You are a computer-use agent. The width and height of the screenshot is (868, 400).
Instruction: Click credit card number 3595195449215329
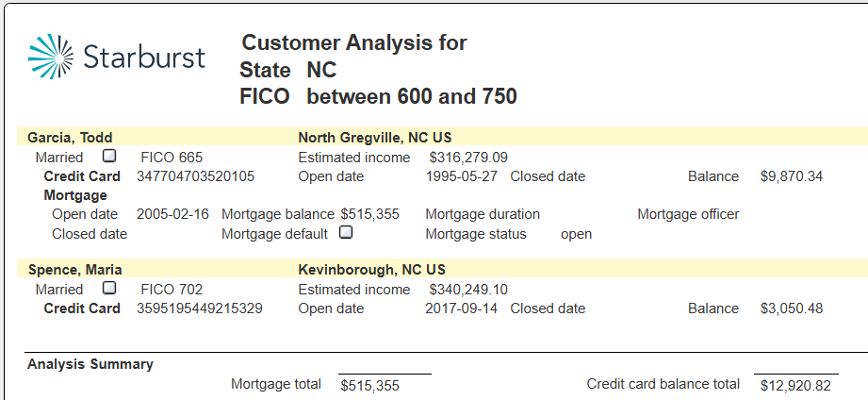pos(199,308)
